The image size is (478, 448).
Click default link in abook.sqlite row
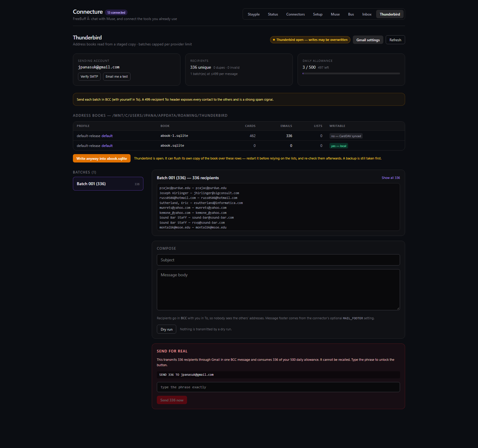tap(107, 146)
